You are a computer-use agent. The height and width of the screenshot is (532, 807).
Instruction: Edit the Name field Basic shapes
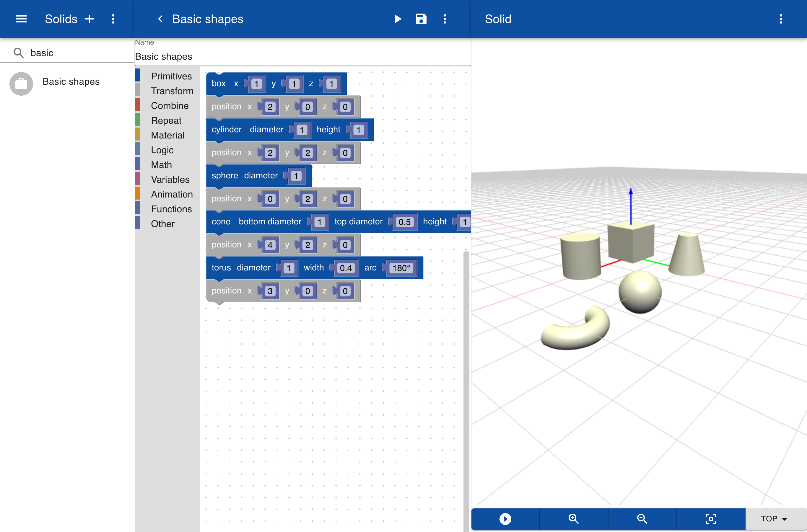302,56
